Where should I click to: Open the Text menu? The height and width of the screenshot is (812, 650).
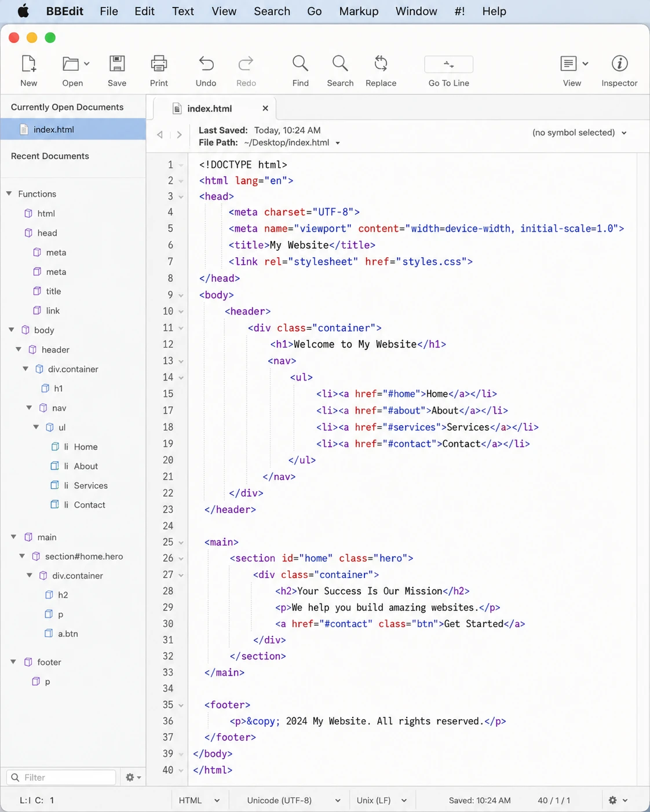(x=183, y=11)
